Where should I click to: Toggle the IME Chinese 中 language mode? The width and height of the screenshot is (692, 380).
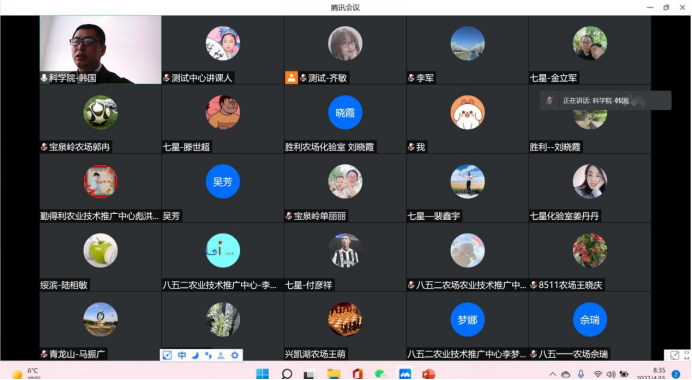click(182, 355)
